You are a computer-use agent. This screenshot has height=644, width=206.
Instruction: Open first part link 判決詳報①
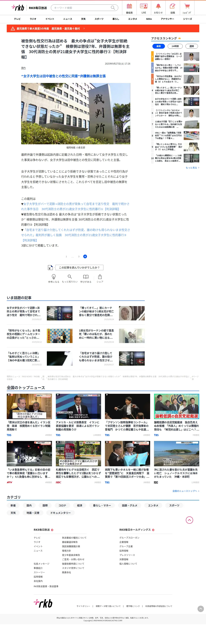(75, 206)
